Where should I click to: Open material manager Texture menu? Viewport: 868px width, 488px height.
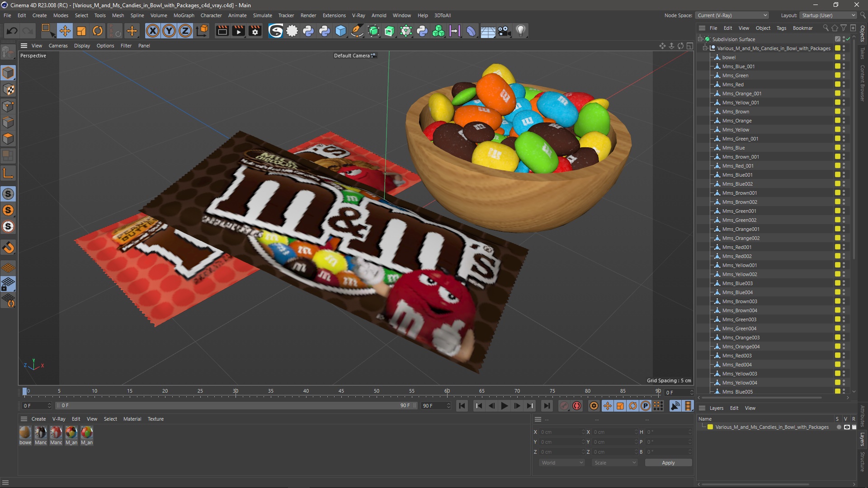click(x=156, y=419)
